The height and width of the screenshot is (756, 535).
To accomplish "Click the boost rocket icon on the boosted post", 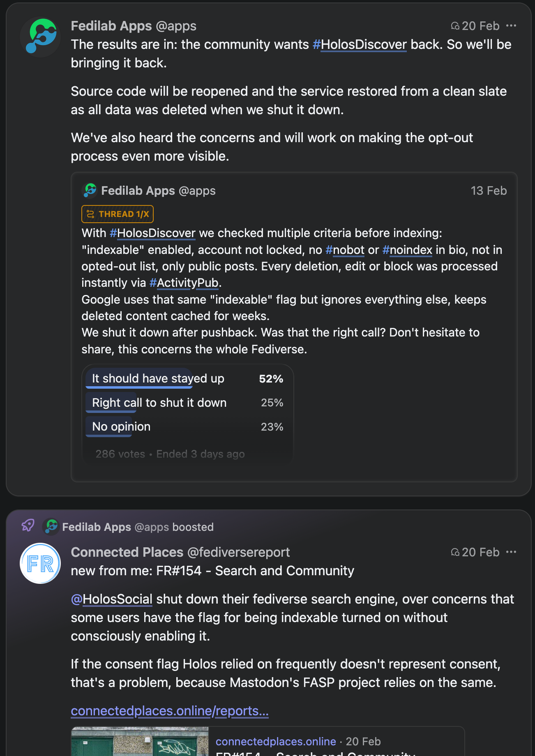I will point(27,526).
